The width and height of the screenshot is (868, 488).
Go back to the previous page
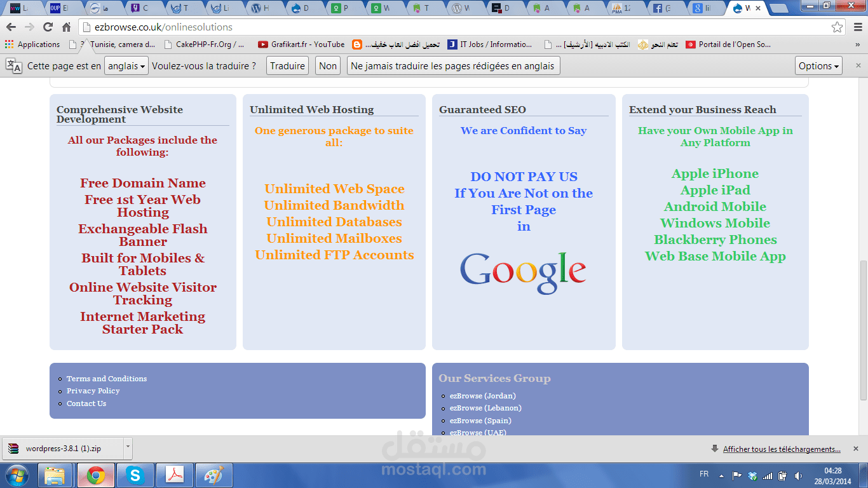[x=11, y=27]
